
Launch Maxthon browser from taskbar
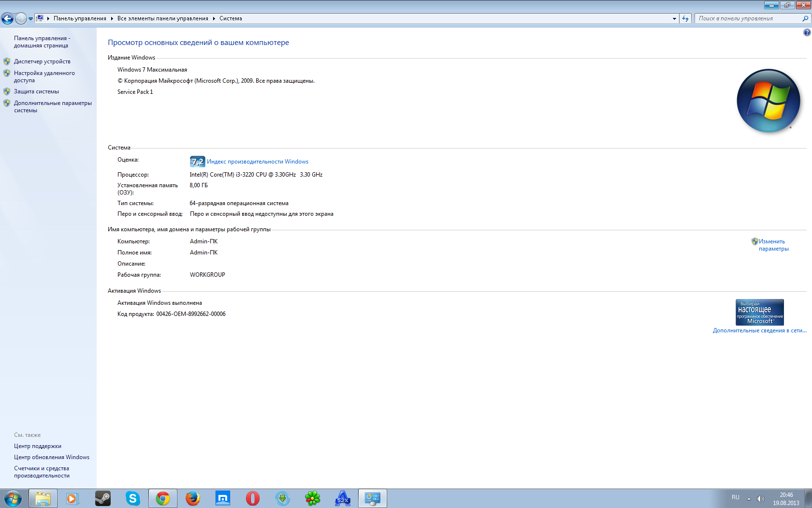click(x=223, y=498)
